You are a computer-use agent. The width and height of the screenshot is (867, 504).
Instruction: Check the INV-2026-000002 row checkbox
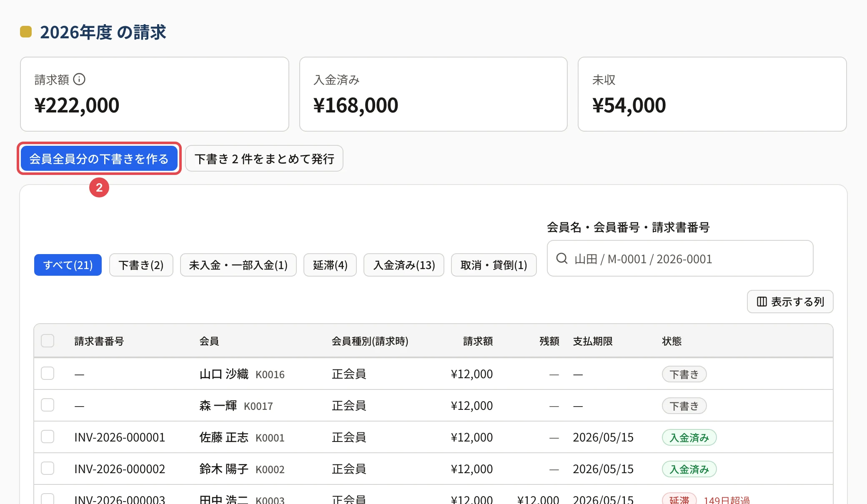pyautogui.click(x=48, y=468)
